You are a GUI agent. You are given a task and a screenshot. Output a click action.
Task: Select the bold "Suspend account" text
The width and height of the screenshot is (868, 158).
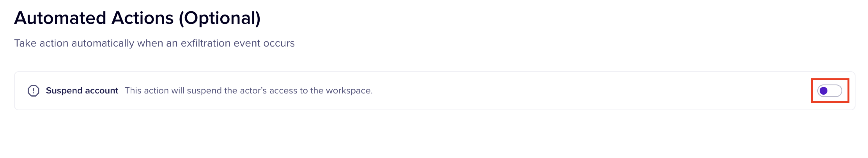point(82,91)
